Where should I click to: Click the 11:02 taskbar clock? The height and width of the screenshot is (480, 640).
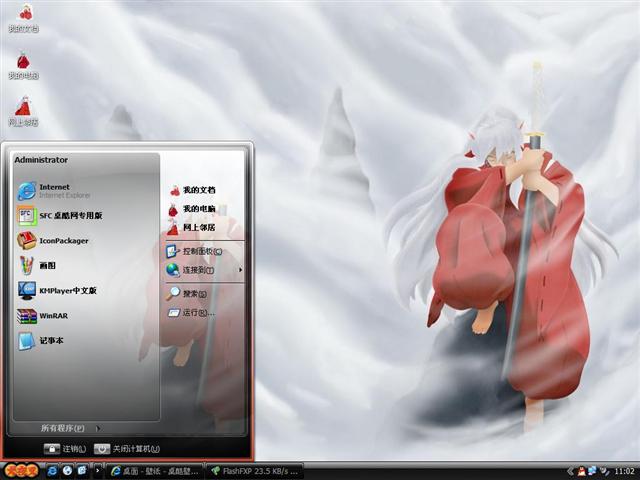[x=624, y=471]
